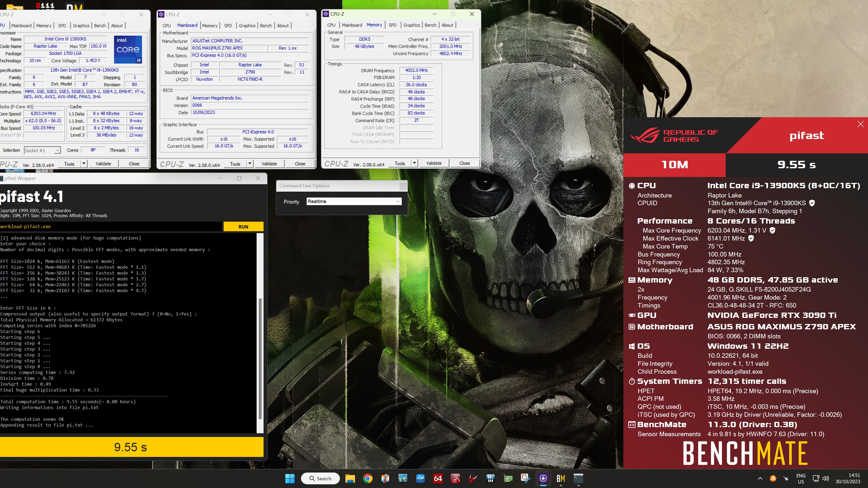
Task: Open Priority dropdown set to Realtime
Action: [354, 201]
